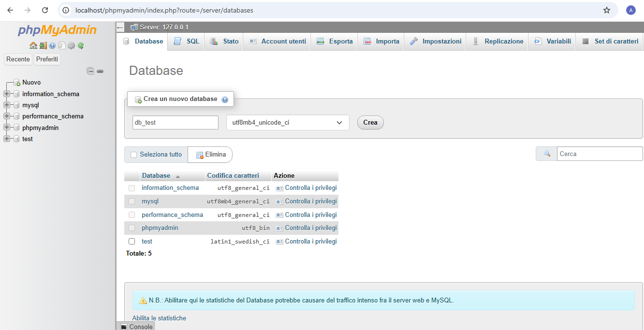
Task: Expand the phpmyadmin tree node
Action: (7, 128)
